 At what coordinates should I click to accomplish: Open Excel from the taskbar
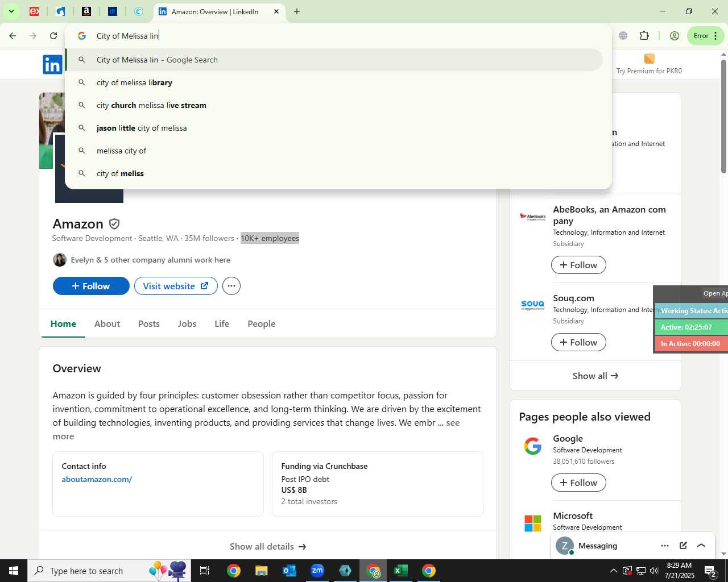(x=401, y=571)
